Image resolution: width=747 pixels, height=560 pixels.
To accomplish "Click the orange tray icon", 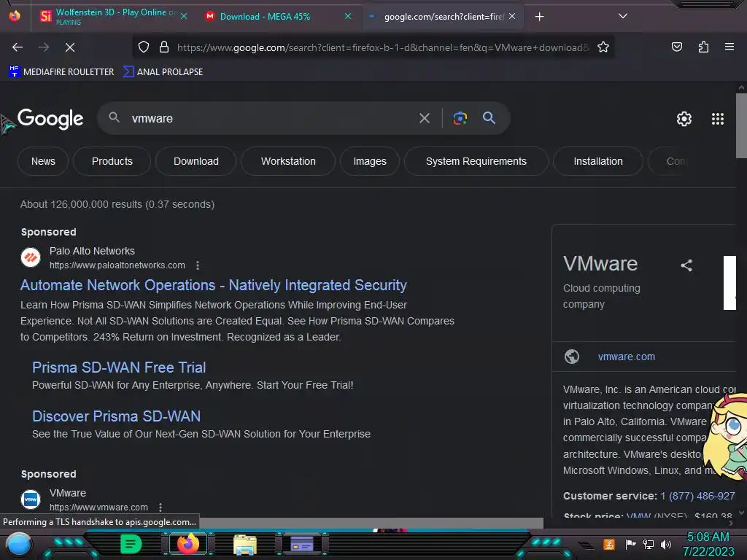I will click(609, 544).
